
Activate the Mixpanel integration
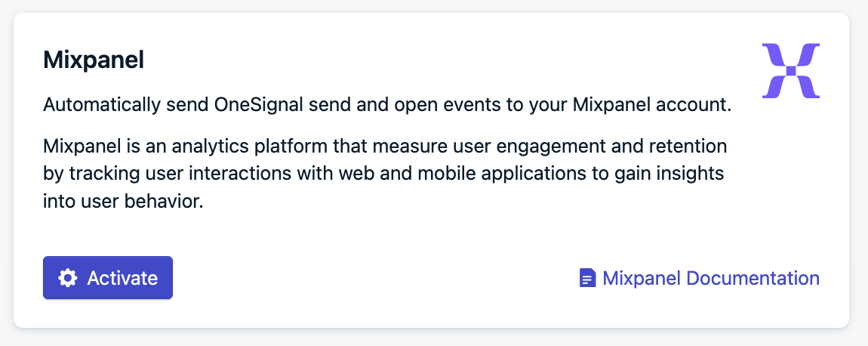pyautogui.click(x=108, y=278)
